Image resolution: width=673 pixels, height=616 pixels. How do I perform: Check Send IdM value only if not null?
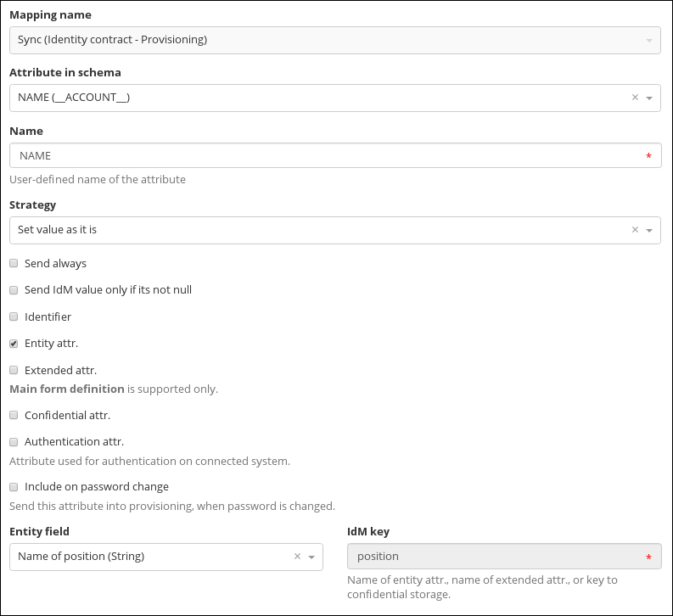[14, 290]
